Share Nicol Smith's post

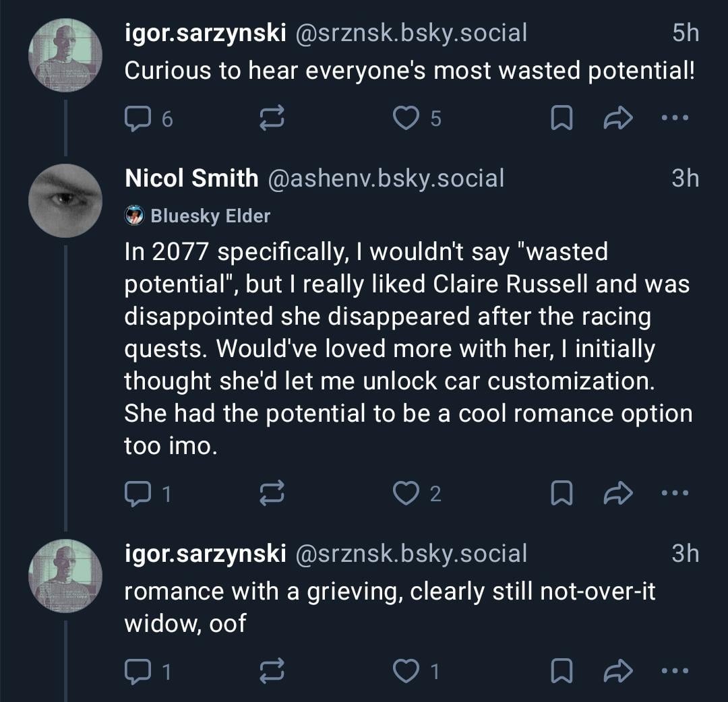tap(616, 494)
